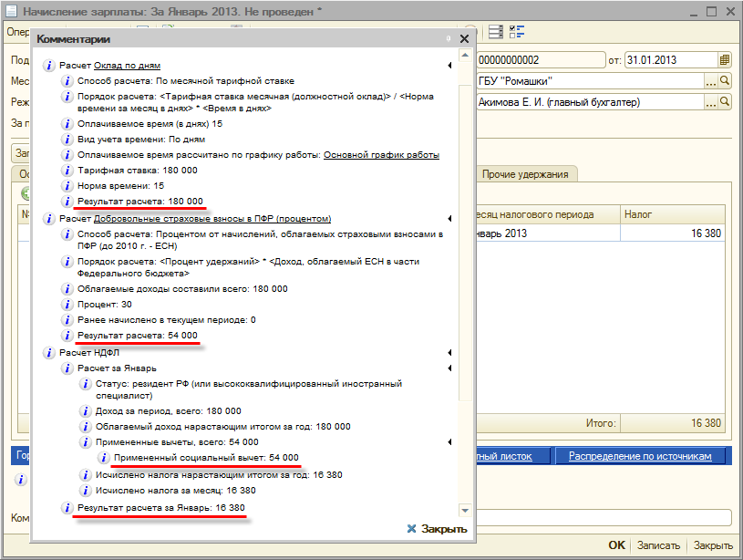This screenshot has width=743, height=560.
Task: Click info icon beside Результат расчета: 54 000
Action: pyautogui.click(x=67, y=336)
